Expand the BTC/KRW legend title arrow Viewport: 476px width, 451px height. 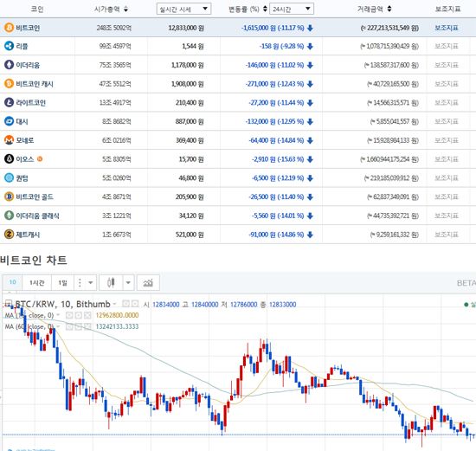pyautogui.click(x=114, y=304)
